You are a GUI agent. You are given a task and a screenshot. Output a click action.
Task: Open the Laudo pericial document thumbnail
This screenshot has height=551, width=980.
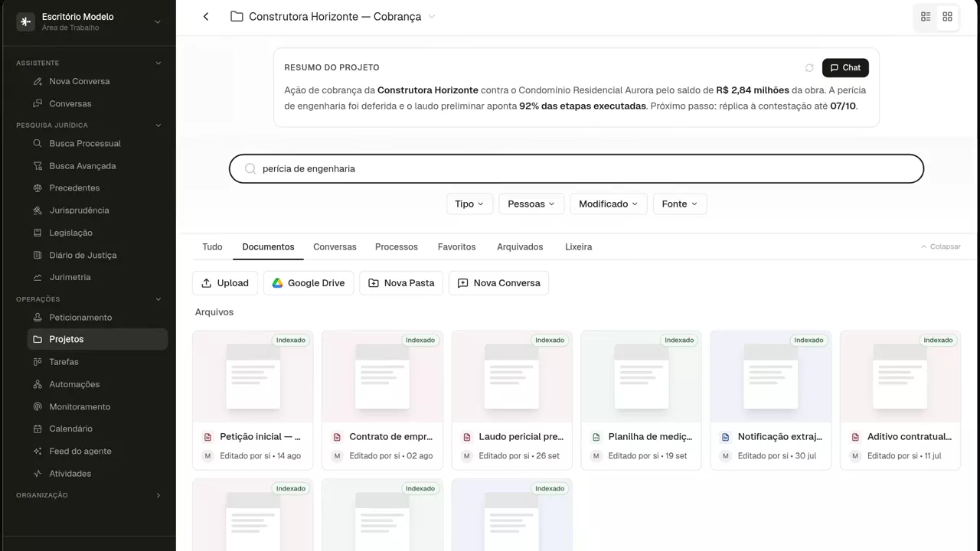pos(511,377)
